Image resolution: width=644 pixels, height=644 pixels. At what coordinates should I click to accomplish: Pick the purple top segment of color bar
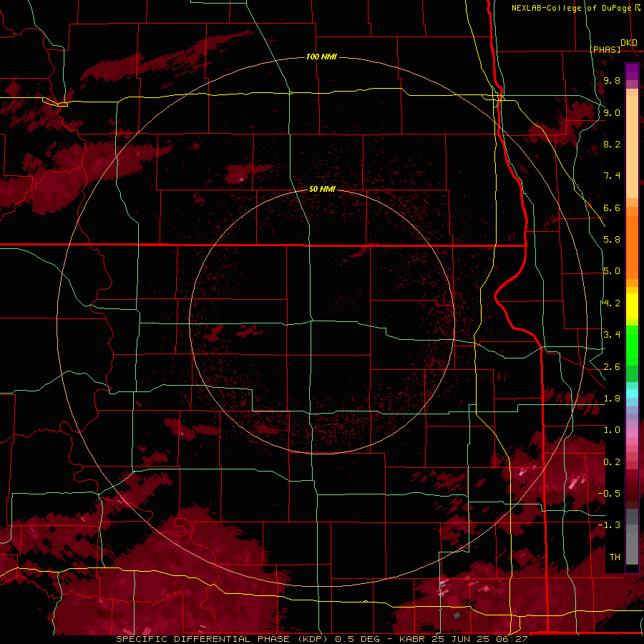point(632,72)
